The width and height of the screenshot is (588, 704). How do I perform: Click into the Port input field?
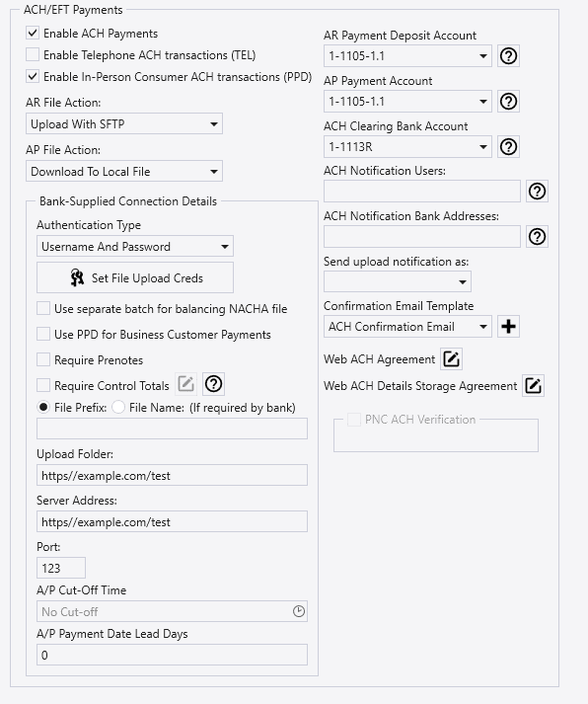[61, 568]
